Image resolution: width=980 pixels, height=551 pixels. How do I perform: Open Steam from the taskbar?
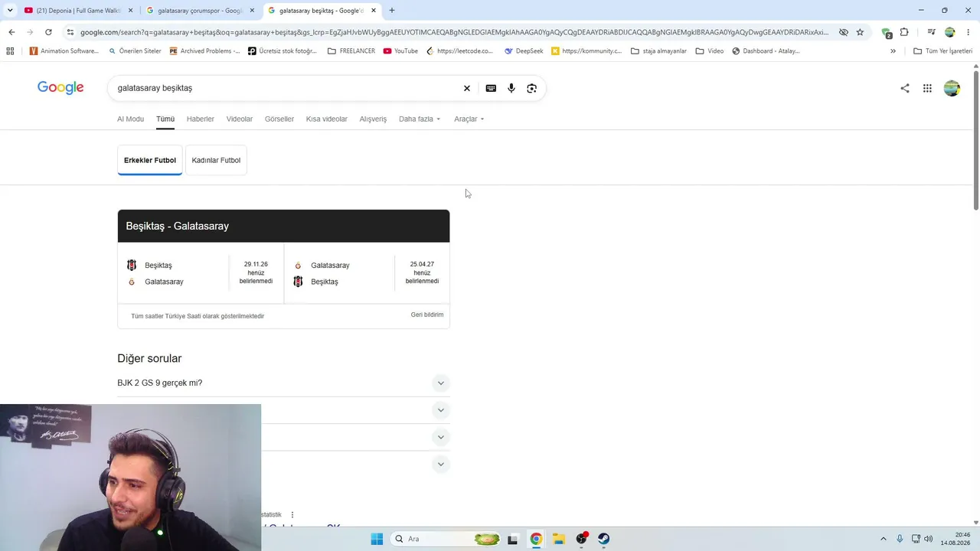tap(604, 539)
